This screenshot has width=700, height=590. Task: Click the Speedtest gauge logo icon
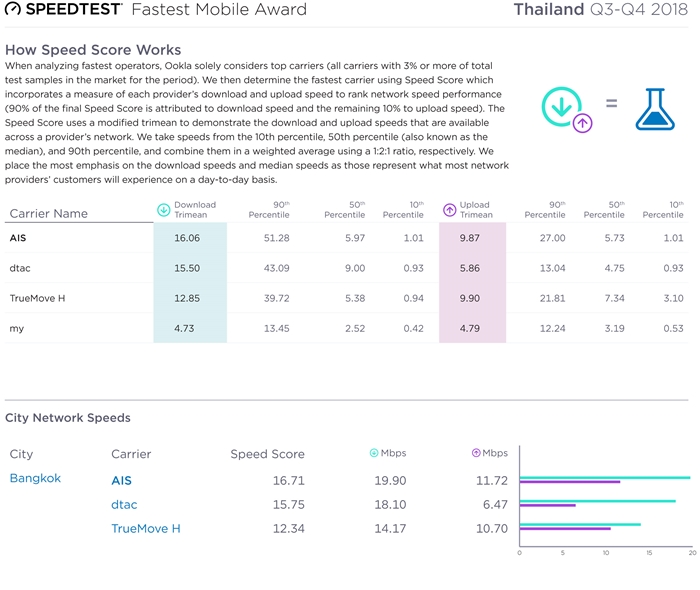(x=12, y=8)
